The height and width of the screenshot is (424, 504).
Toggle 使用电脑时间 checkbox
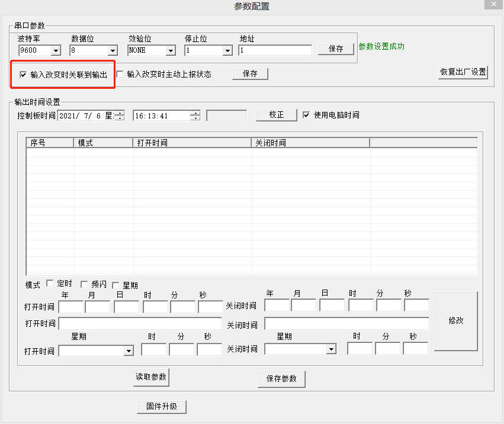306,115
